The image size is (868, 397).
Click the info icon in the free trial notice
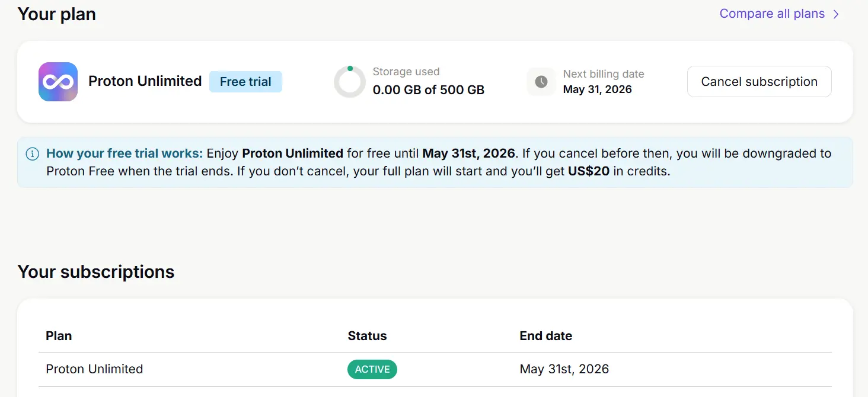[33, 154]
